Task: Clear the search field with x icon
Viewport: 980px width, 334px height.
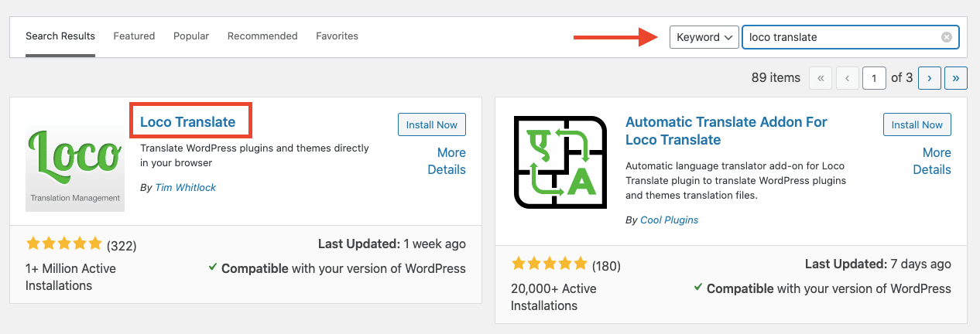Action: point(946,37)
